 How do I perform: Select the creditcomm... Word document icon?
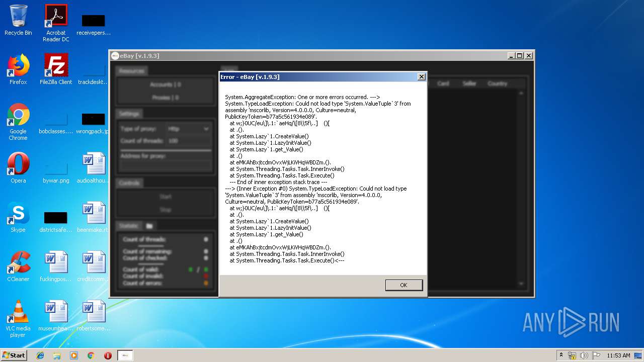94,266
